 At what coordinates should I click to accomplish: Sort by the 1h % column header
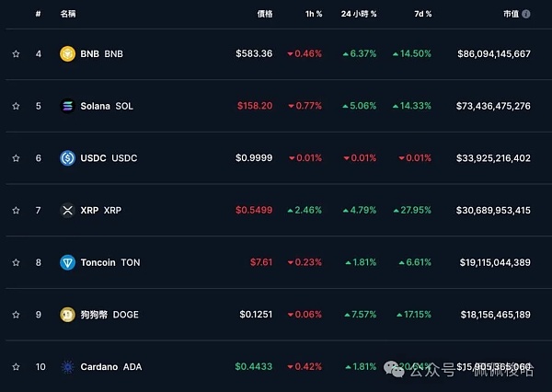pyautogui.click(x=314, y=15)
